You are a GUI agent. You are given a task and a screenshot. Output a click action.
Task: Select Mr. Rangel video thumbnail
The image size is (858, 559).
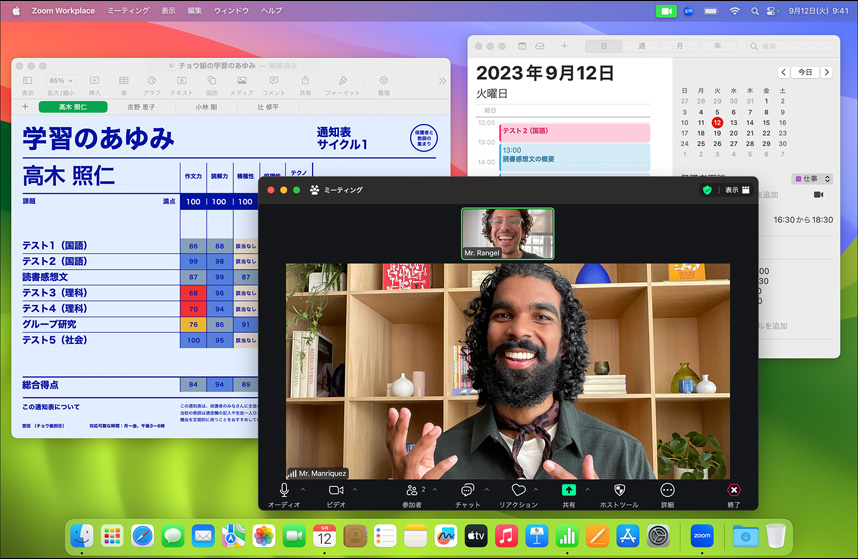(x=508, y=234)
